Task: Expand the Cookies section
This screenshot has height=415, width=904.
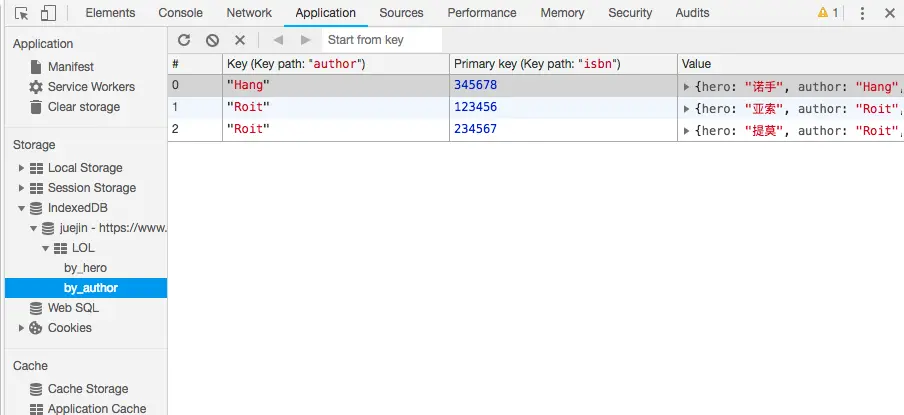Action: coord(22,328)
